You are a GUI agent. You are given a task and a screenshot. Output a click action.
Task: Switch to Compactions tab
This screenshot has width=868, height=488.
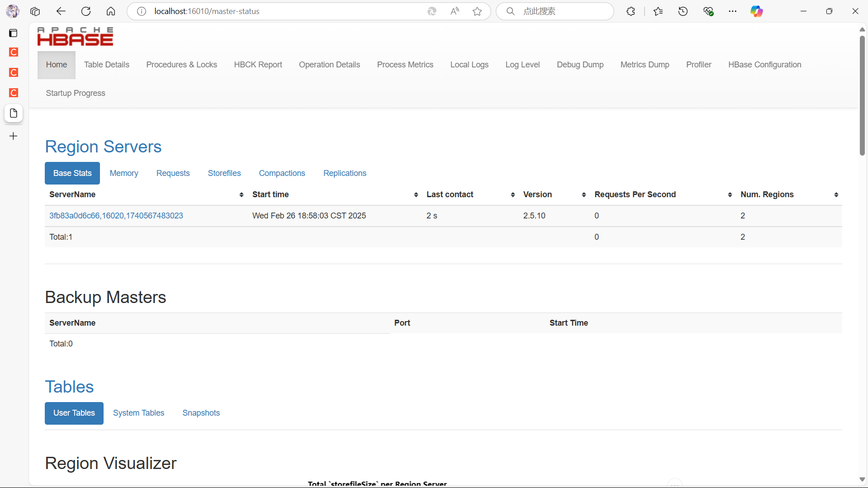tap(282, 173)
